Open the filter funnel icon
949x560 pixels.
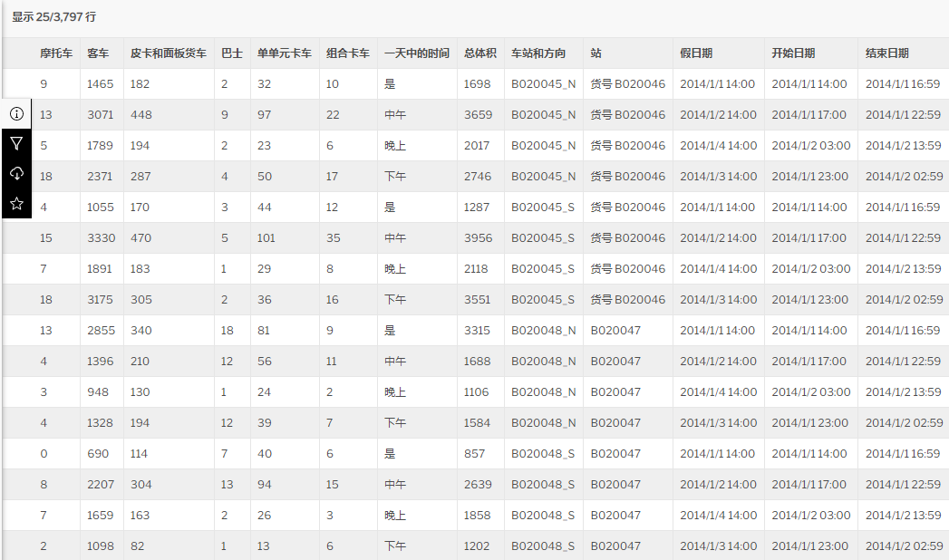point(16,143)
